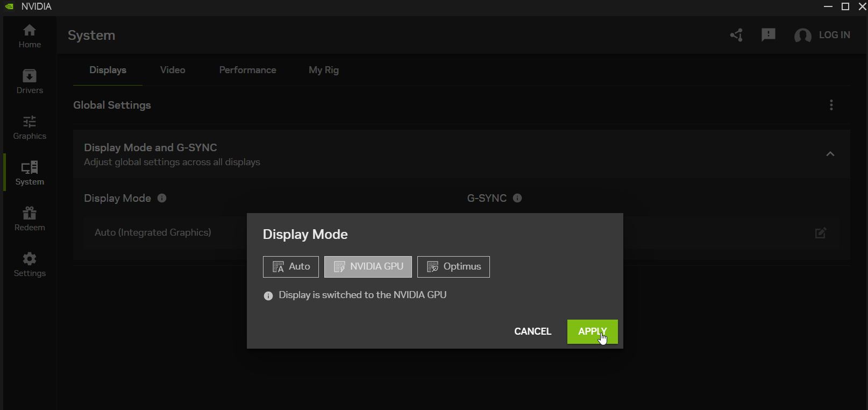Viewport: 868px width, 410px height.
Task: Switch to the My Rig tab
Action: tap(324, 70)
